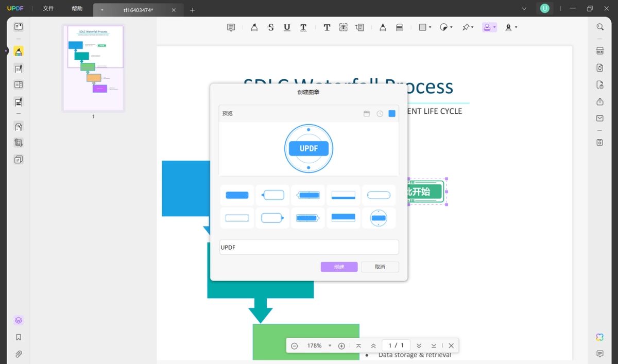The height and width of the screenshot is (364, 618).
Task: Click the UPDF stamp text field
Action: (x=309, y=247)
